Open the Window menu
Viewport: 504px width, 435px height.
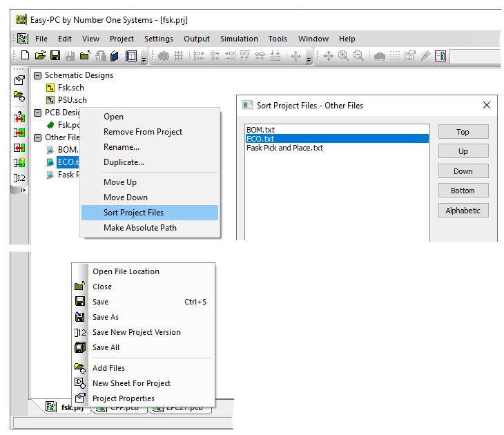click(x=313, y=39)
